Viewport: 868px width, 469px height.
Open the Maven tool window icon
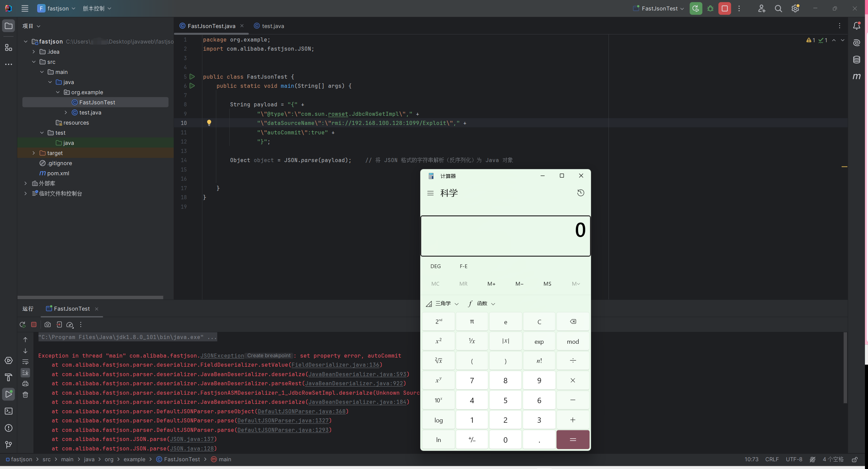coord(857,77)
